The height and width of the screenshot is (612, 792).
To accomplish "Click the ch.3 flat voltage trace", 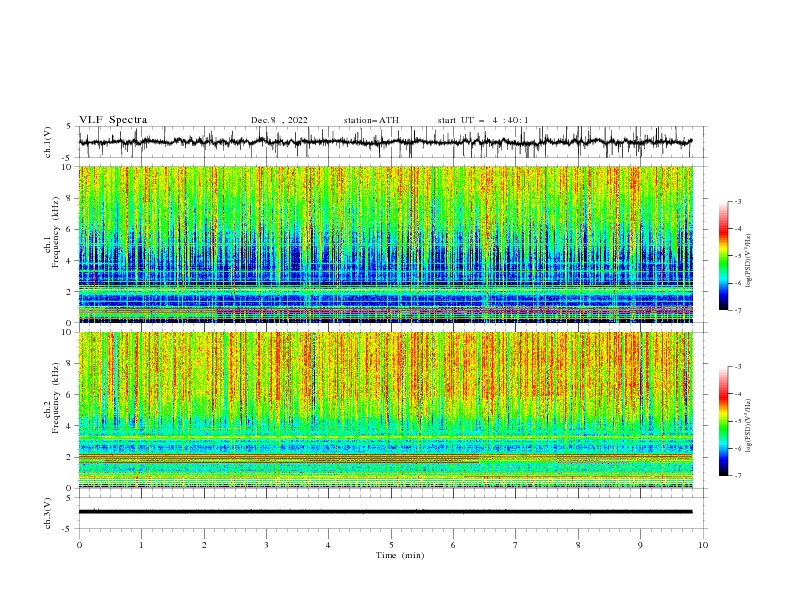I will tap(385, 512).
